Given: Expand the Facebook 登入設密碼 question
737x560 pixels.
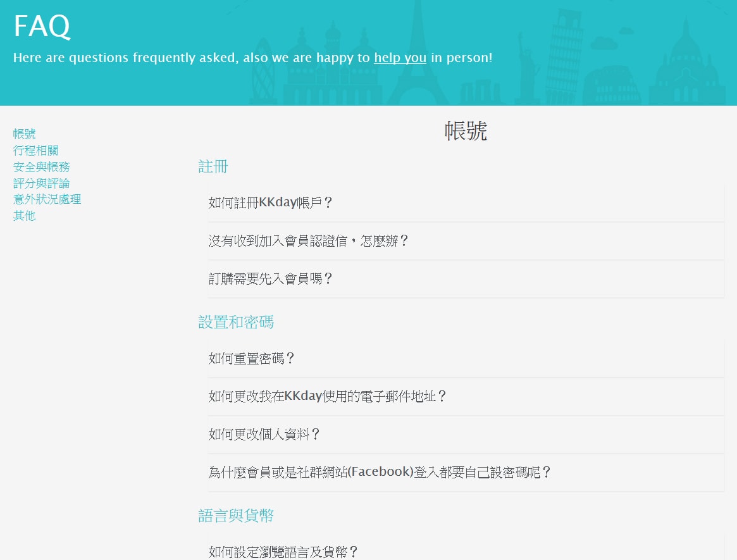Looking at the screenshot, I should coord(466,472).
